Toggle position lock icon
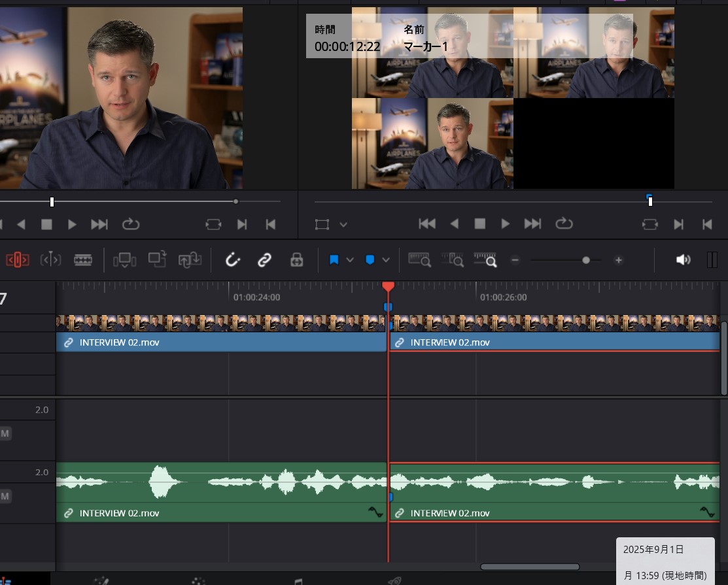Image resolution: width=728 pixels, height=585 pixels. [296, 260]
